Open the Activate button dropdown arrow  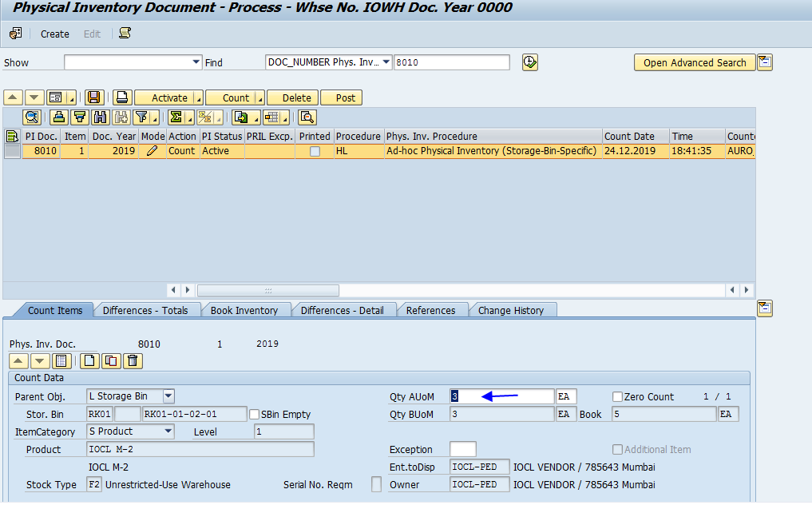(x=199, y=98)
